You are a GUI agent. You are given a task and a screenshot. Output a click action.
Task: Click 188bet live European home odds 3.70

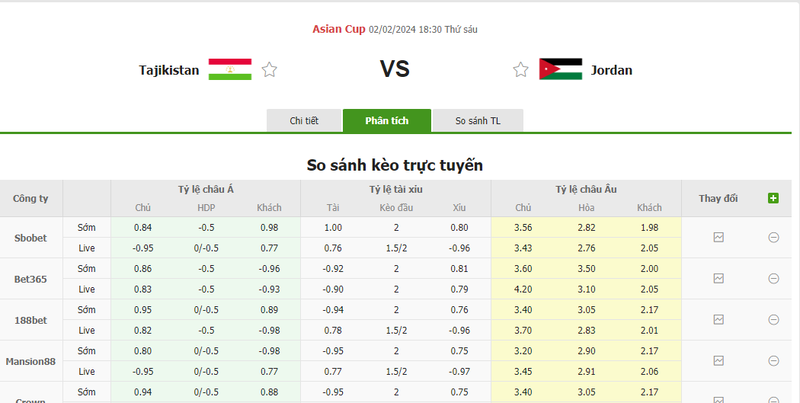pyautogui.click(x=523, y=331)
